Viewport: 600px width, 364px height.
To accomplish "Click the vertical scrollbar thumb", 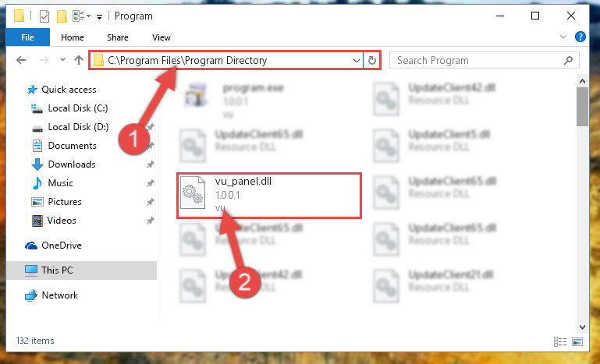I will point(582,107).
